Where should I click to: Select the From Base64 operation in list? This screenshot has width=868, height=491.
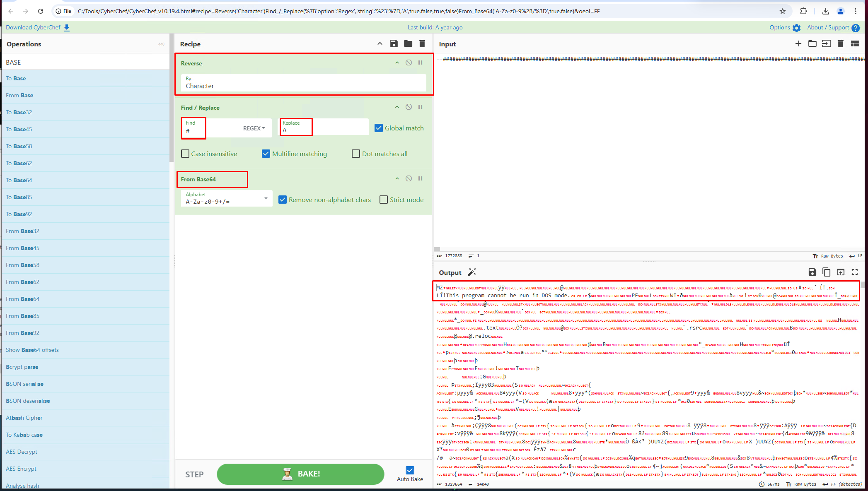(86, 299)
